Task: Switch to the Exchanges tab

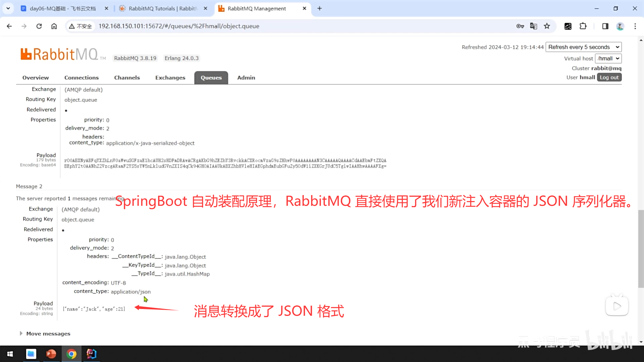Action: tap(170, 78)
